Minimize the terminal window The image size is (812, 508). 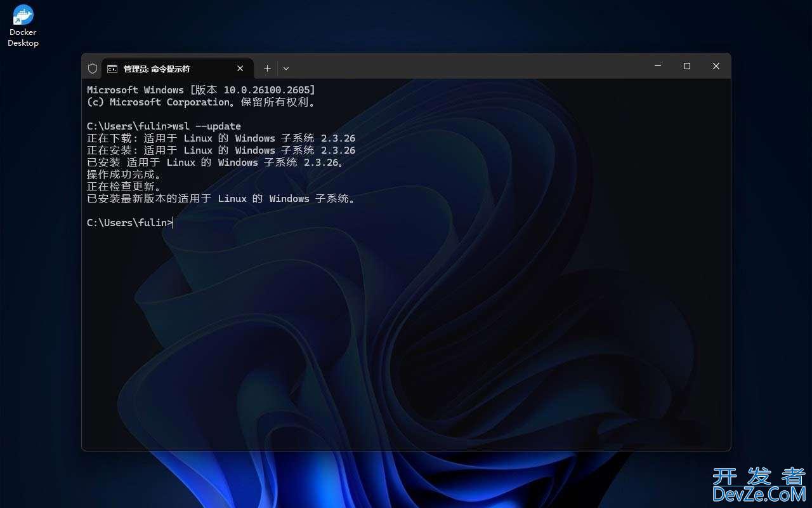tap(658, 66)
